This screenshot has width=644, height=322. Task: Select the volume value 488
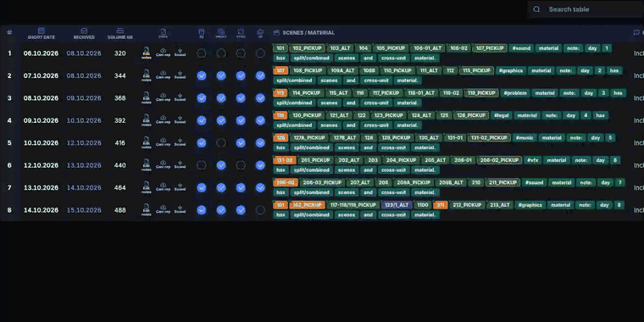pyautogui.click(x=120, y=210)
